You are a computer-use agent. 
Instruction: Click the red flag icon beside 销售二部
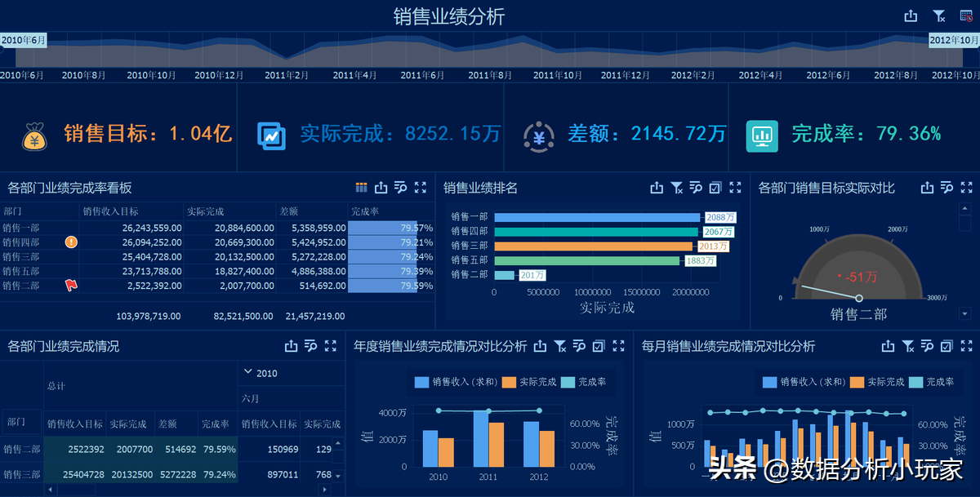[70, 286]
